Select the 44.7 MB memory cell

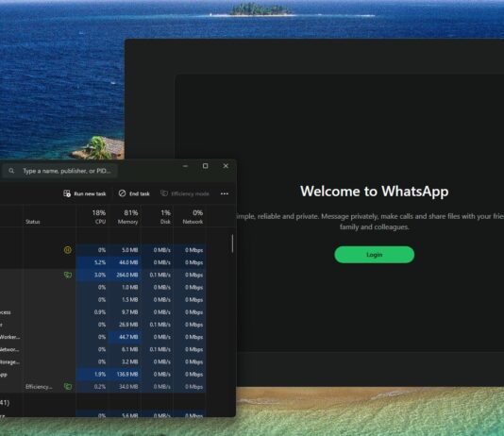126,337
